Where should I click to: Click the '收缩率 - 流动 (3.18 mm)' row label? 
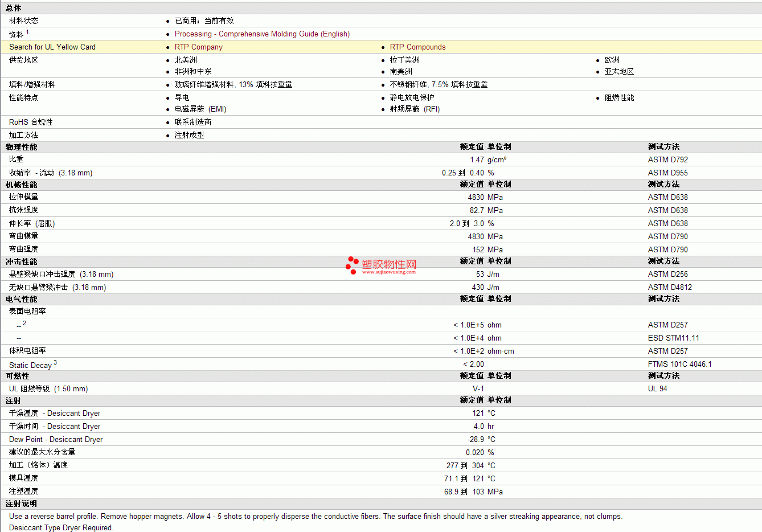[x=51, y=173]
